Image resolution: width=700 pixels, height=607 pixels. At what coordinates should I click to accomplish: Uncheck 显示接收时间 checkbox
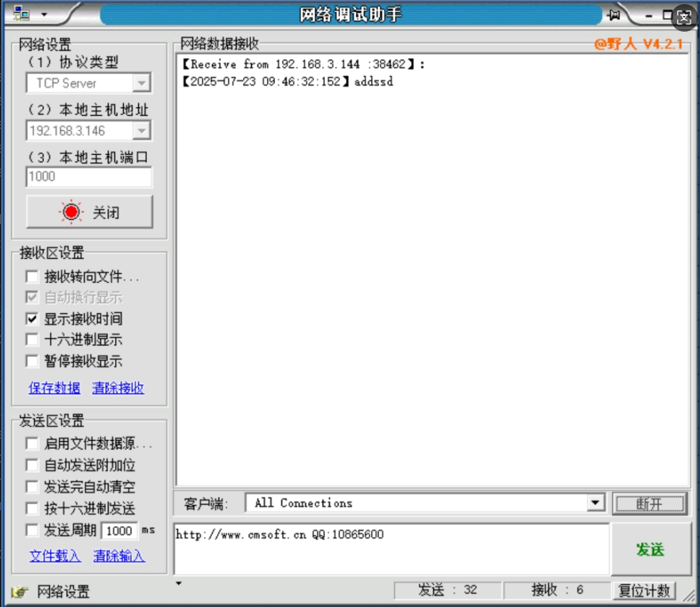(32, 319)
